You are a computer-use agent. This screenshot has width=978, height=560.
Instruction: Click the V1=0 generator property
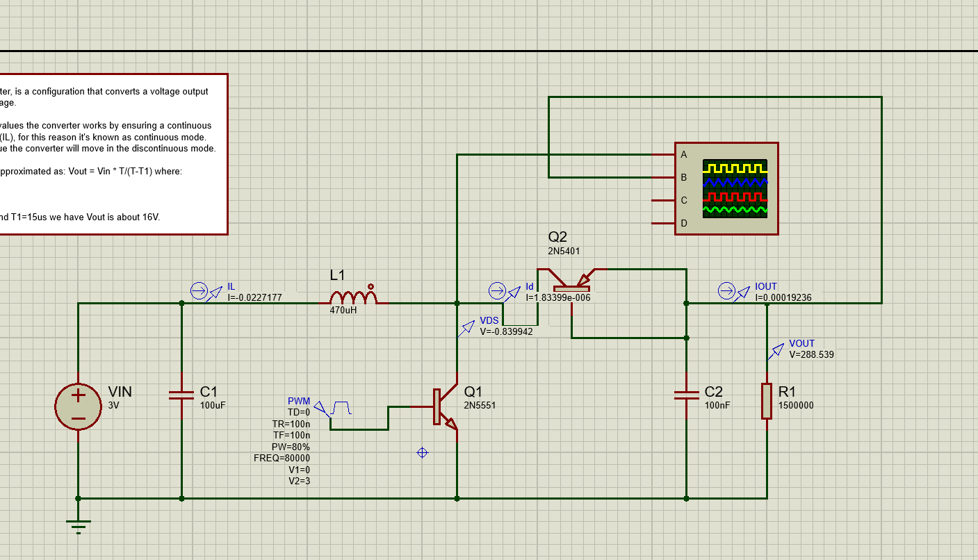300,470
